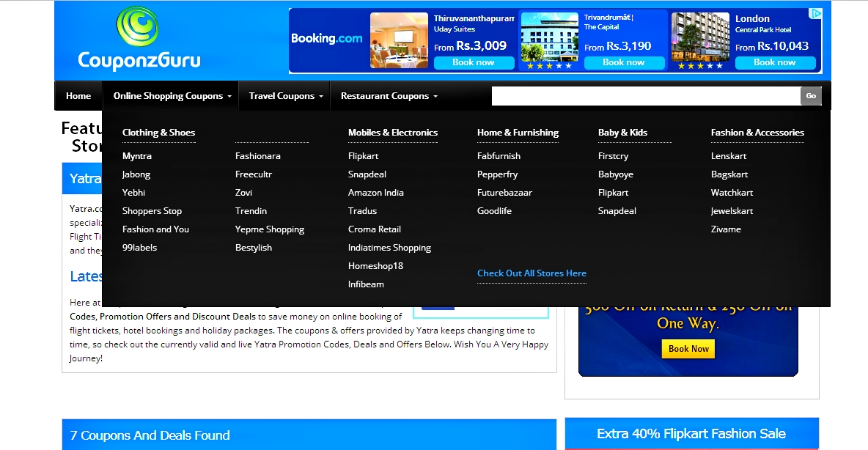
Task: Open Babyoye coupons
Action: (616, 174)
